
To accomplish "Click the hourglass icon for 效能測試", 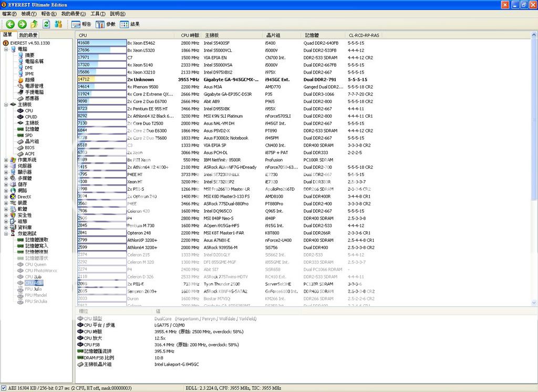I will click(13, 233).
